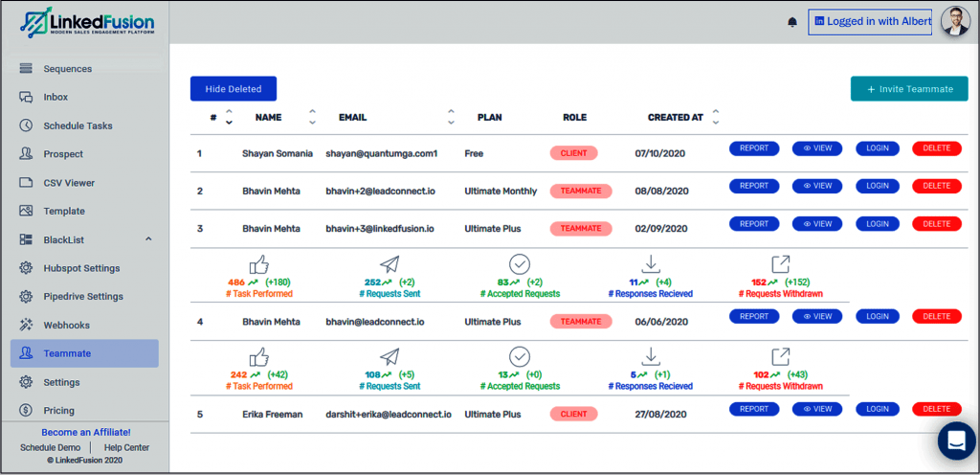Sort table by the NAME column arrows
980x475 pixels.
point(313,117)
